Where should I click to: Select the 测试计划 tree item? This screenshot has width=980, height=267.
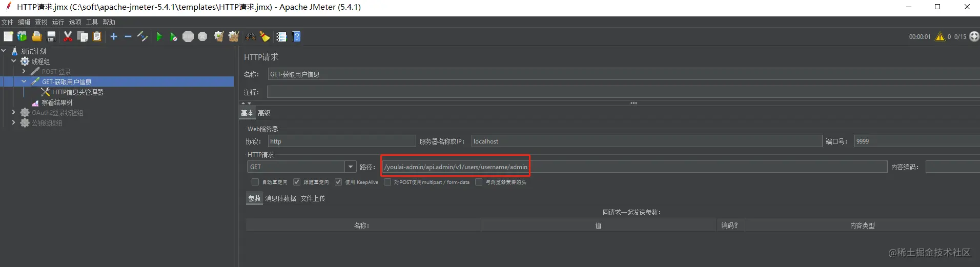pyautogui.click(x=33, y=51)
